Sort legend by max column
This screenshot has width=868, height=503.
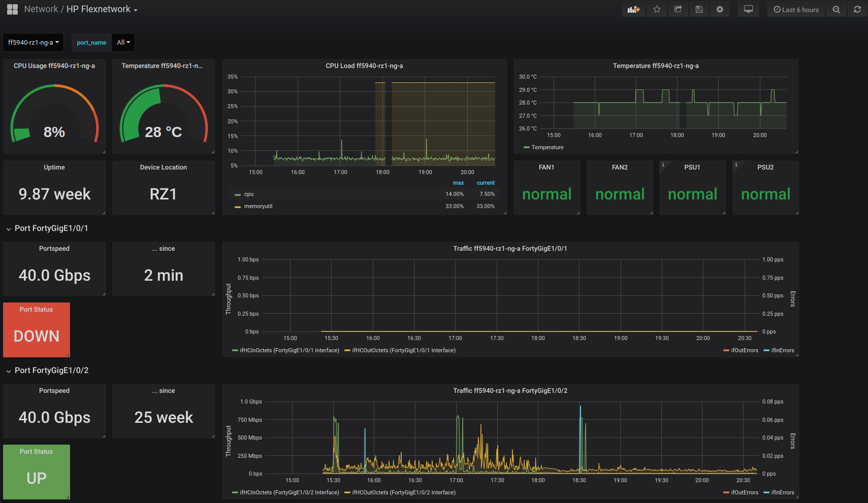point(458,183)
